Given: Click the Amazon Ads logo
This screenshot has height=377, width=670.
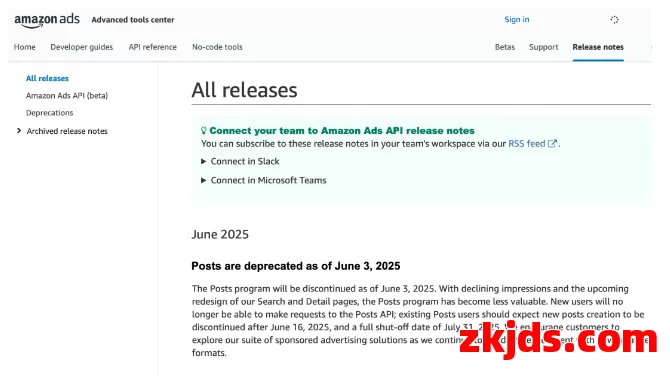Looking at the screenshot, I should (x=47, y=20).
